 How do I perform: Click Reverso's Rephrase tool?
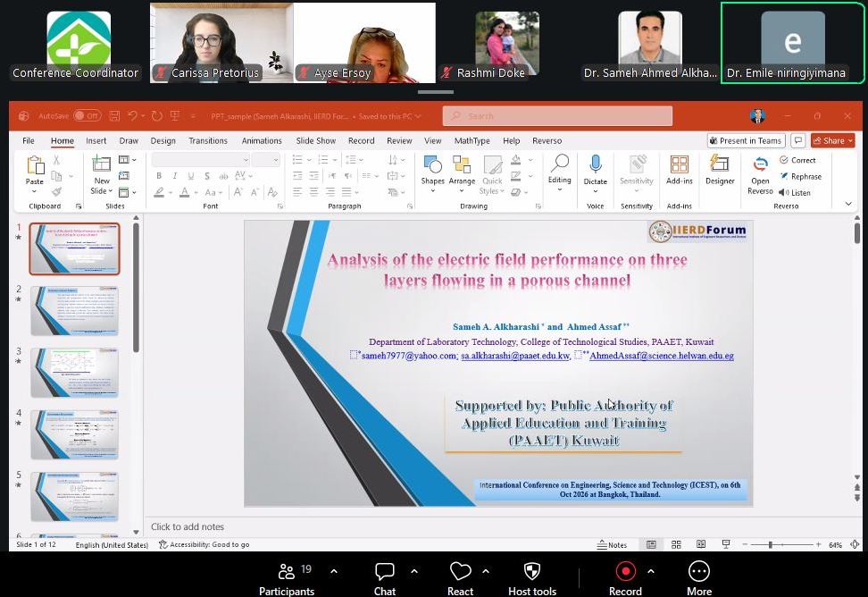(800, 176)
